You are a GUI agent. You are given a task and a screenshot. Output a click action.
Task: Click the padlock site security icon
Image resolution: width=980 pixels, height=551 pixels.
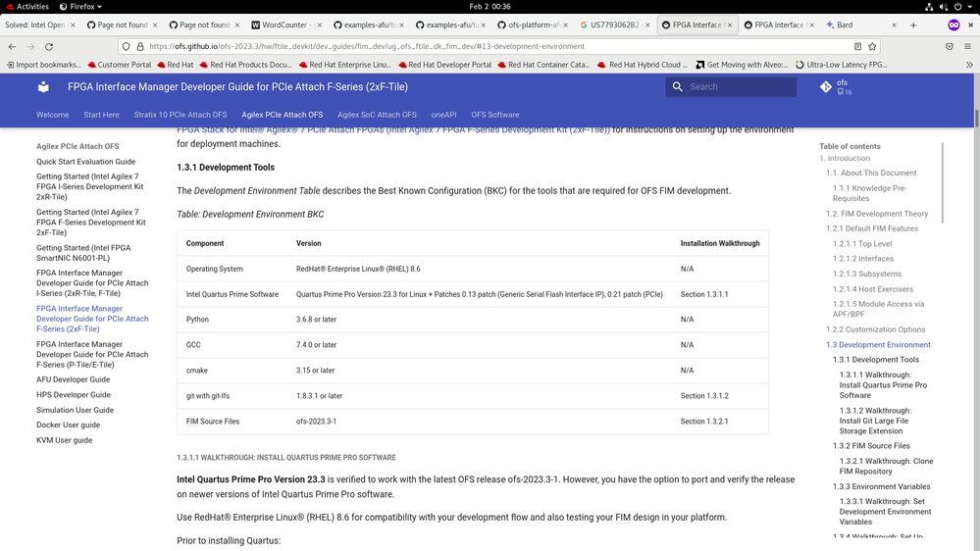click(140, 46)
